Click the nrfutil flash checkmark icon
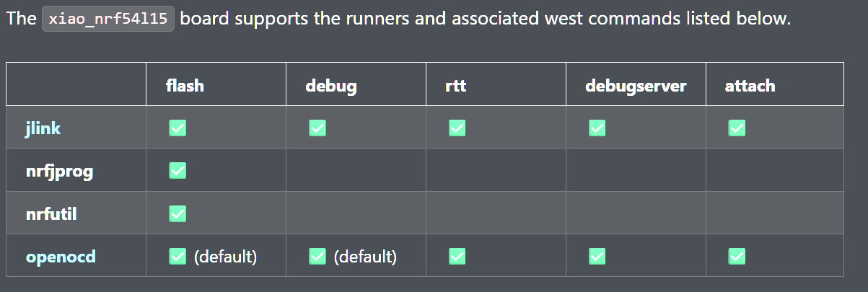Viewport: 868px width, 292px height. (177, 213)
